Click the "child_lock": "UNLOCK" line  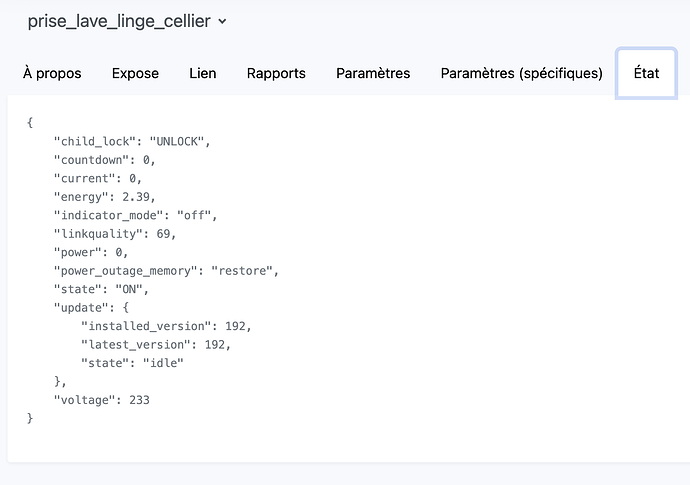coord(132,141)
